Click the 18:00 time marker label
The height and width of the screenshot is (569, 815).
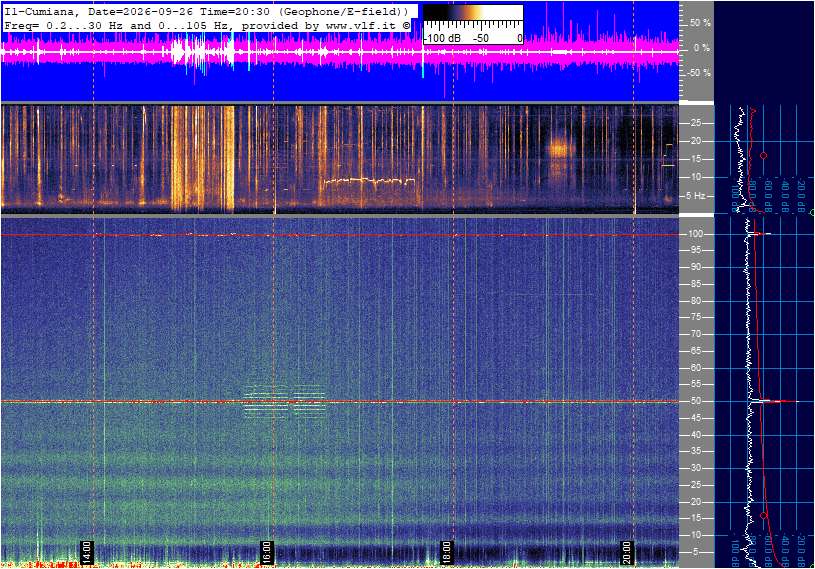[x=446, y=552]
